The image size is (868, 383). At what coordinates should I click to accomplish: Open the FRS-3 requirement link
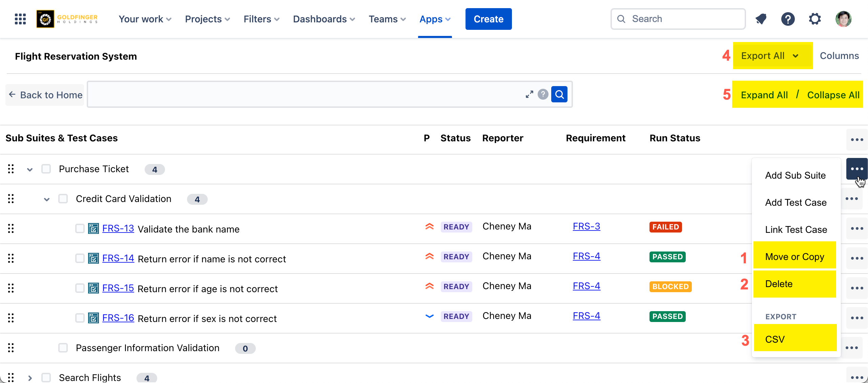(586, 226)
